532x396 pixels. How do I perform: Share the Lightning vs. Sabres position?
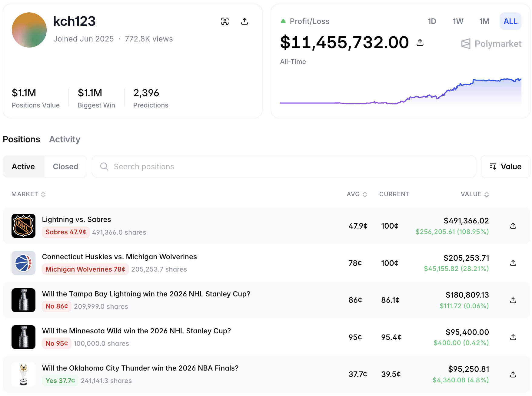513,226
